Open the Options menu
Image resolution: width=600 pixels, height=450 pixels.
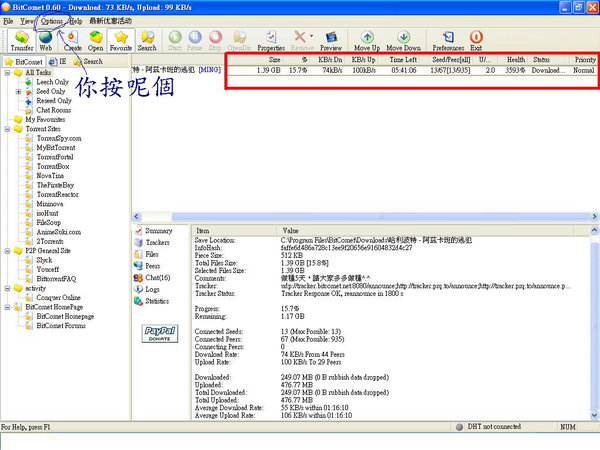tap(52, 21)
